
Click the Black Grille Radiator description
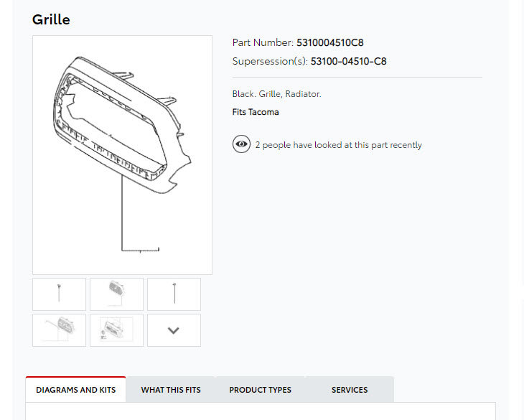[x=276, y=94]
